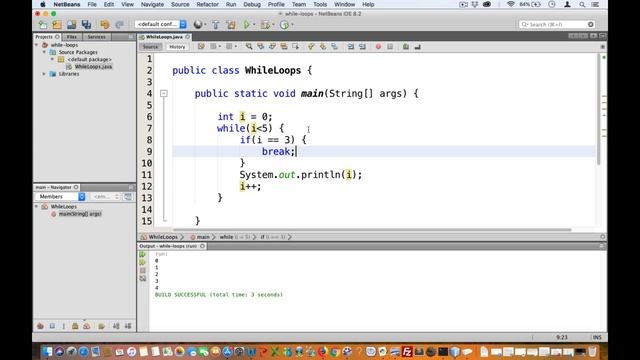Open the Source menu
640x360 pixels.
(x=180, y=4)
